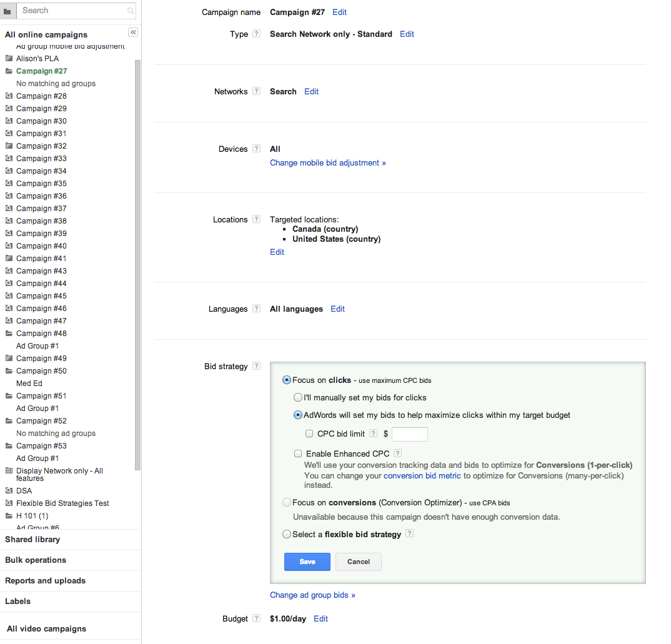Click the Campaign #45 search icon
671x644 pixels.
pos(9,295)
